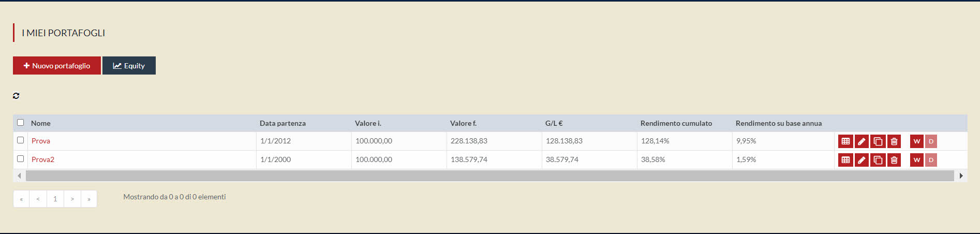Delete the Prova2 portfolio with trash icon

(894, 160)
